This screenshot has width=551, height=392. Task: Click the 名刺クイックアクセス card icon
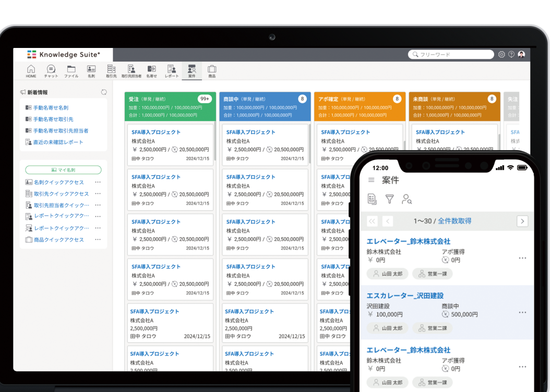tap(29, 182)
